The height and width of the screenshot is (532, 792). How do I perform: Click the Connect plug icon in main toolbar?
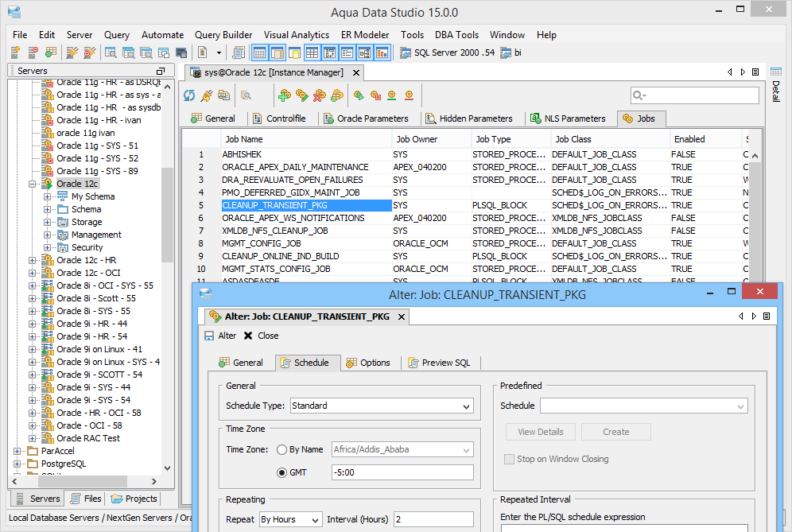click(x=72, y=52)
